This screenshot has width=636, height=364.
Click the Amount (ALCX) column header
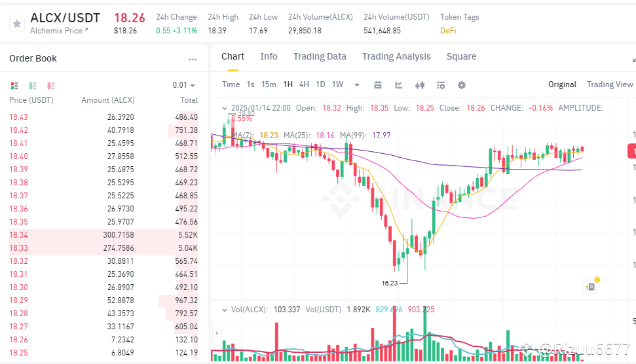(108, 100)
